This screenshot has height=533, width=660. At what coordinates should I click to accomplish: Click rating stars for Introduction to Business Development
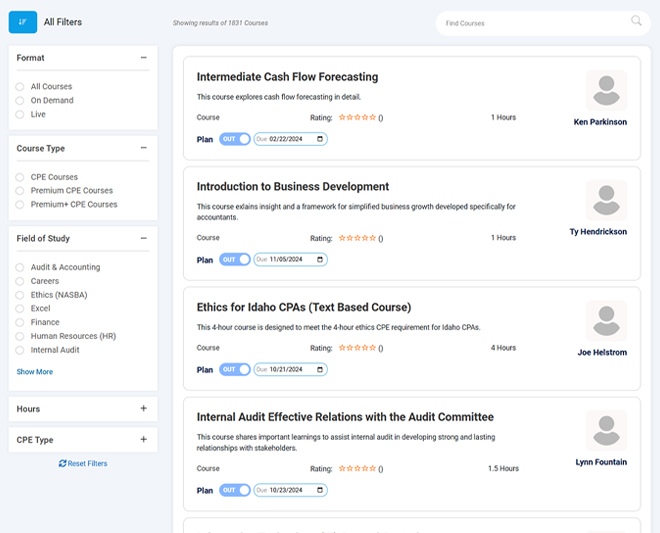[x=357, y=238]
